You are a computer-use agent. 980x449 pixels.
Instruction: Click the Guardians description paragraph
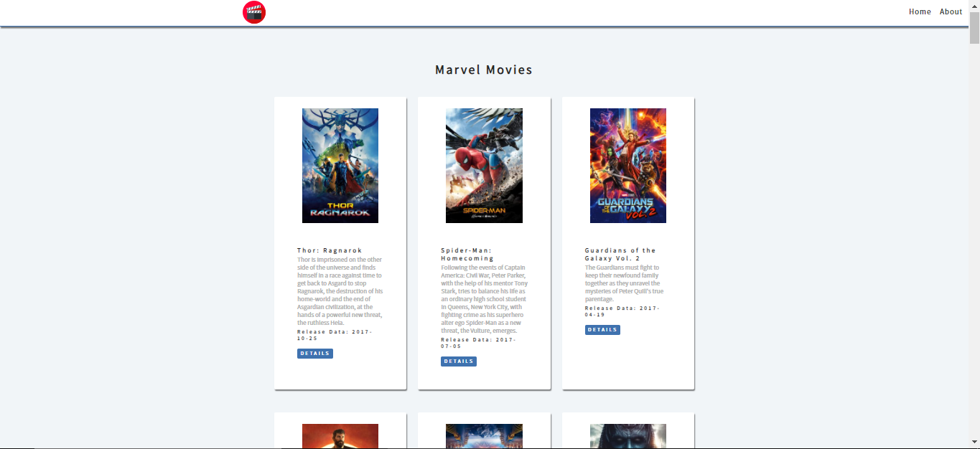click(x=625, y=283)
